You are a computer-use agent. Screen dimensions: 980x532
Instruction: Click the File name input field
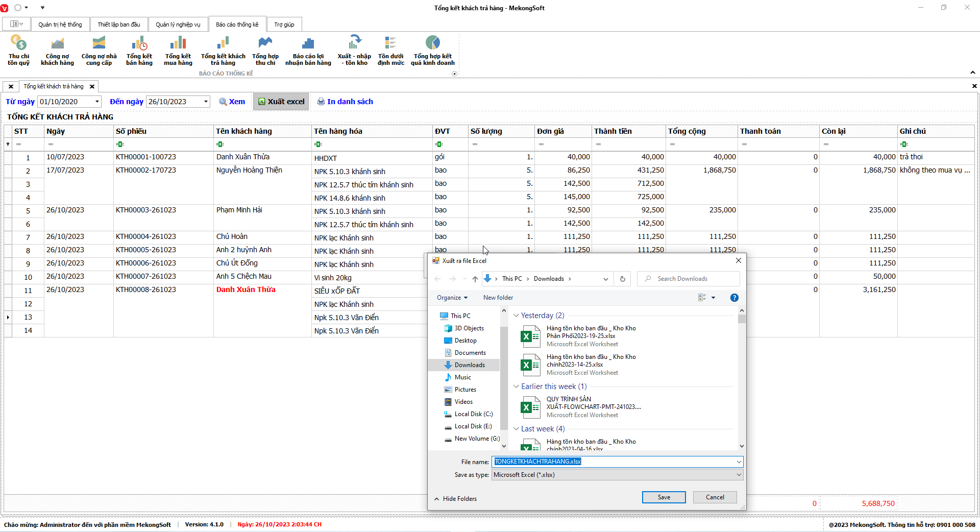point(612,462)
